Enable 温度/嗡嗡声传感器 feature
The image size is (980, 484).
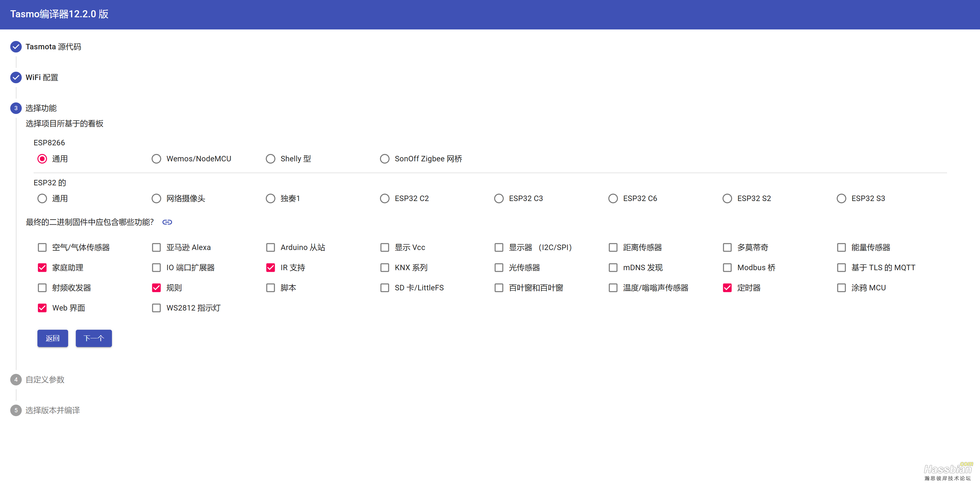coord(613,288)
